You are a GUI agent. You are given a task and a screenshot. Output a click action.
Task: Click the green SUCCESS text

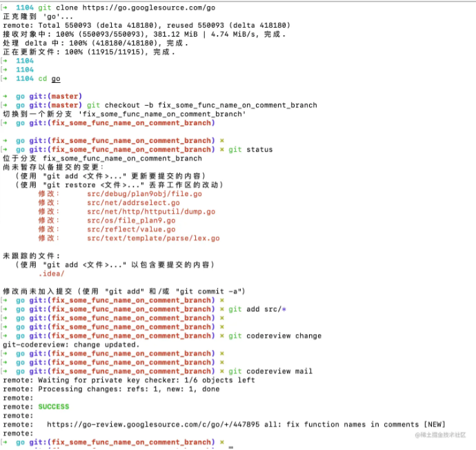54,407
